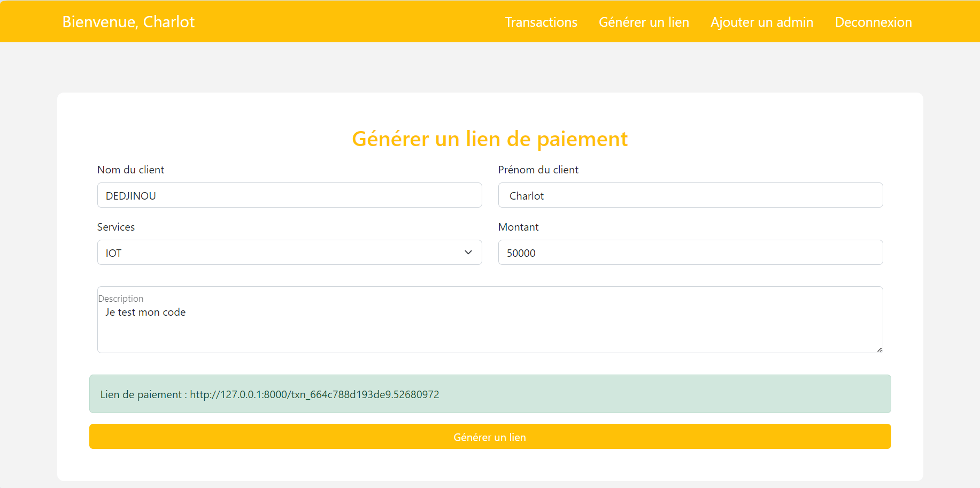Click the Services label

[x=116, y=227]
